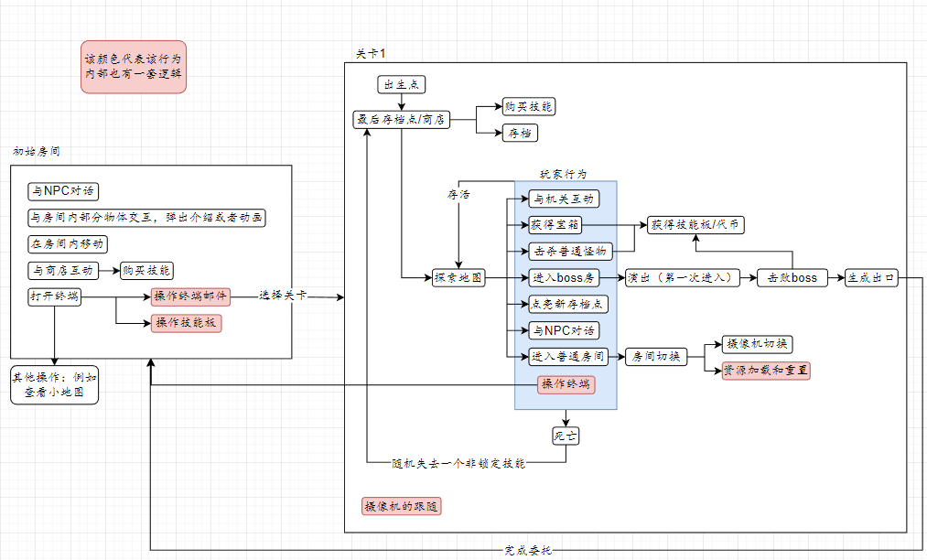Select the pink 资源加载和重置 node

tap(766, 371)
